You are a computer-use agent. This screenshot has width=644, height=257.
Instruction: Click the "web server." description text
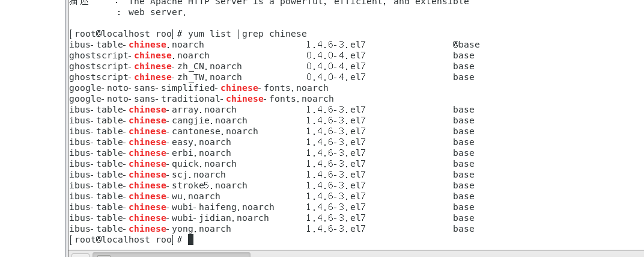[158, 12]
